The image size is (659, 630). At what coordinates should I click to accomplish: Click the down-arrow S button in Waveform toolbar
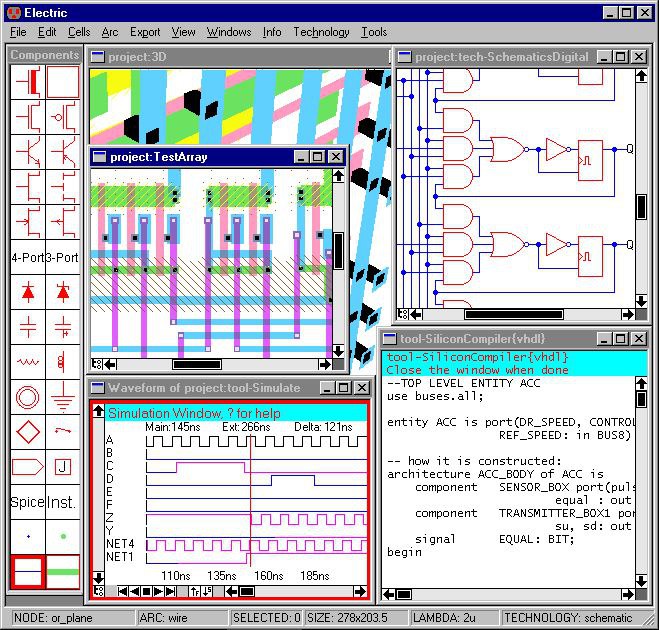[x=207, y=591]
